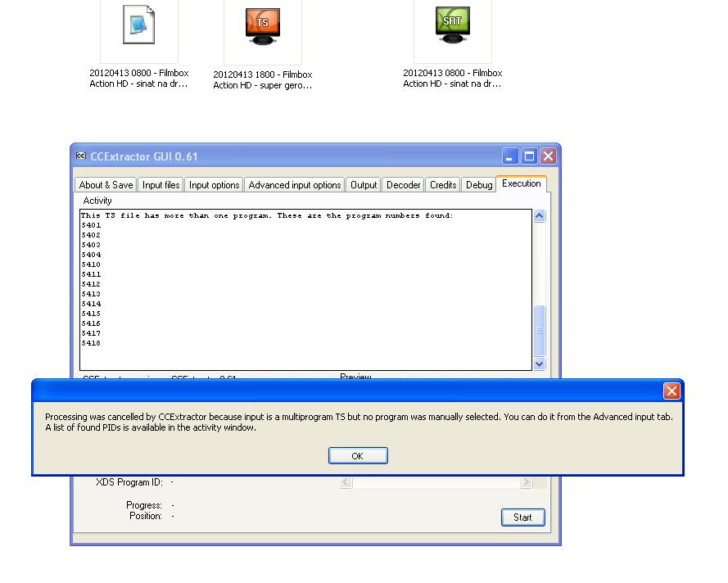728x583 pixels.
Task: Click program number 5410 in the Activity log
Action: [x=91, y=264]
